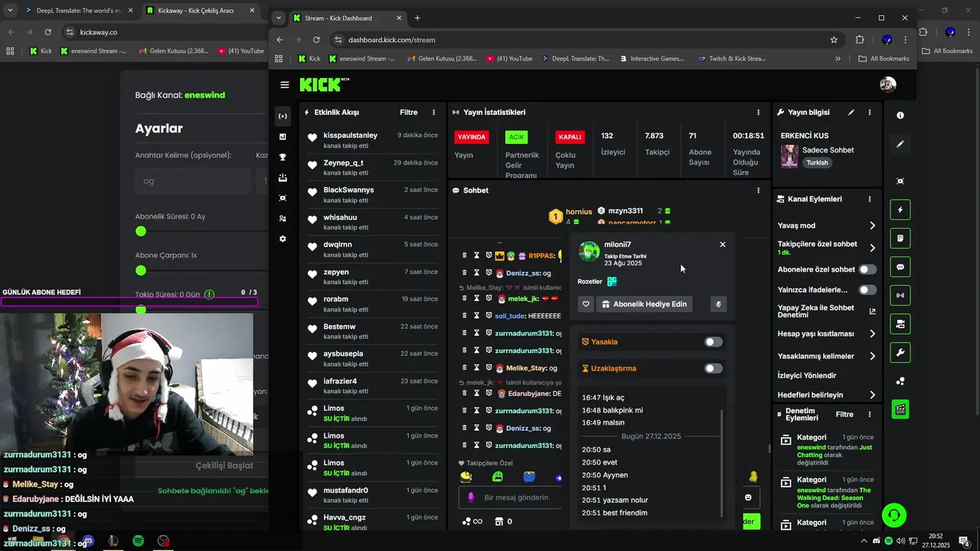Open Spotify from the taskbar
The width and height of the screenshot is (980, 551).
[x=139, y=541]
